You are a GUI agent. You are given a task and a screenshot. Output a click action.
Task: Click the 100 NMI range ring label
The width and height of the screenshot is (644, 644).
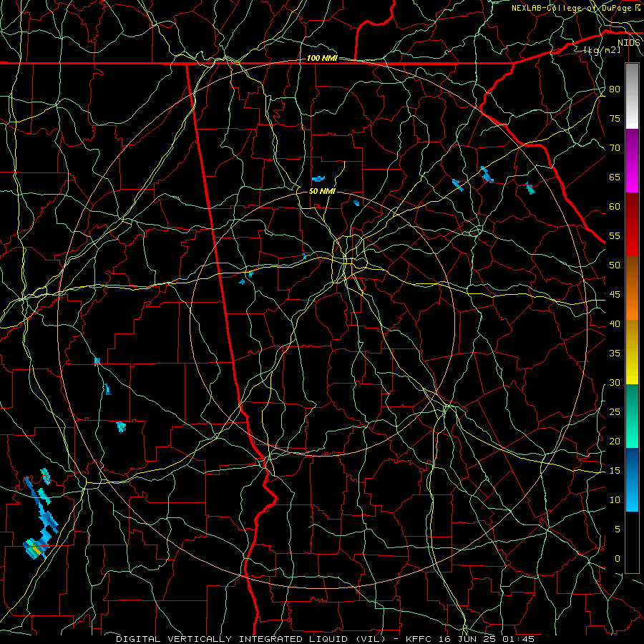[x=322, y=58]
